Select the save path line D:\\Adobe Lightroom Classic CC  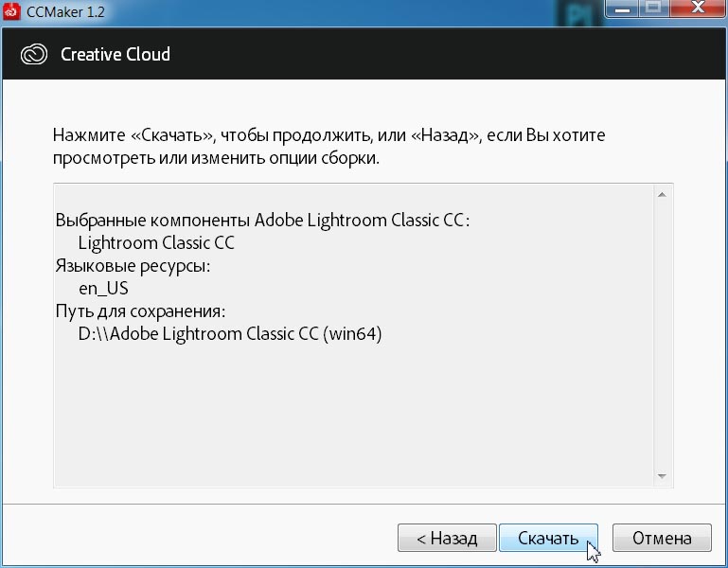(230, 334)
